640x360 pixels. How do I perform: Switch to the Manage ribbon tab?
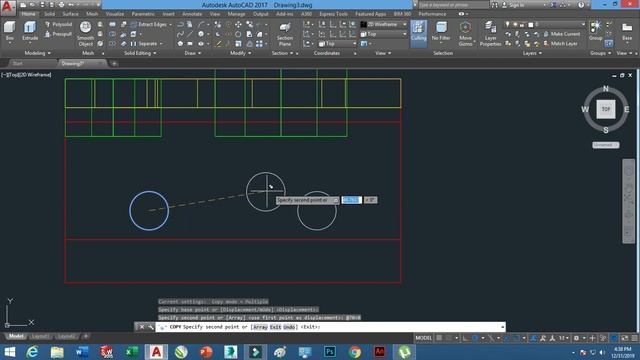click(x=236, y=14)
